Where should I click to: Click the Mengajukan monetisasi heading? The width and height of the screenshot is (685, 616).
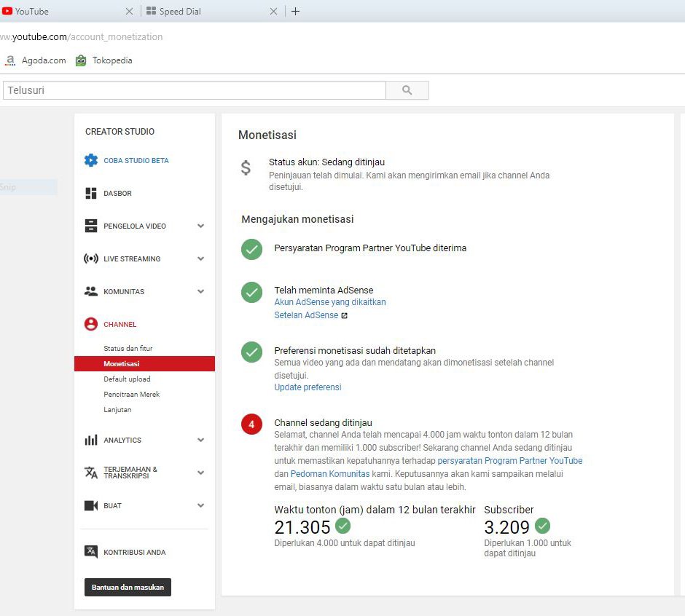click(297, 219)
